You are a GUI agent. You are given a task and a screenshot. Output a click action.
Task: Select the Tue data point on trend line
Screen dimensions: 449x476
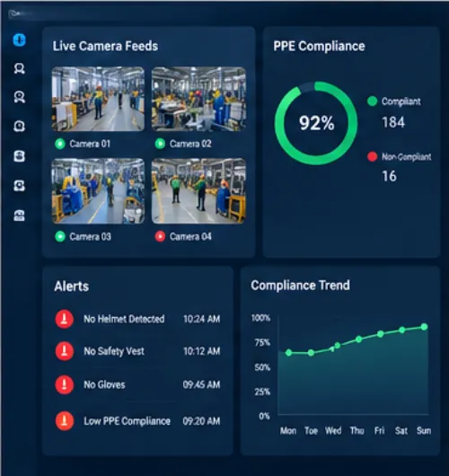pyautogui.click(x=311, y=353)
